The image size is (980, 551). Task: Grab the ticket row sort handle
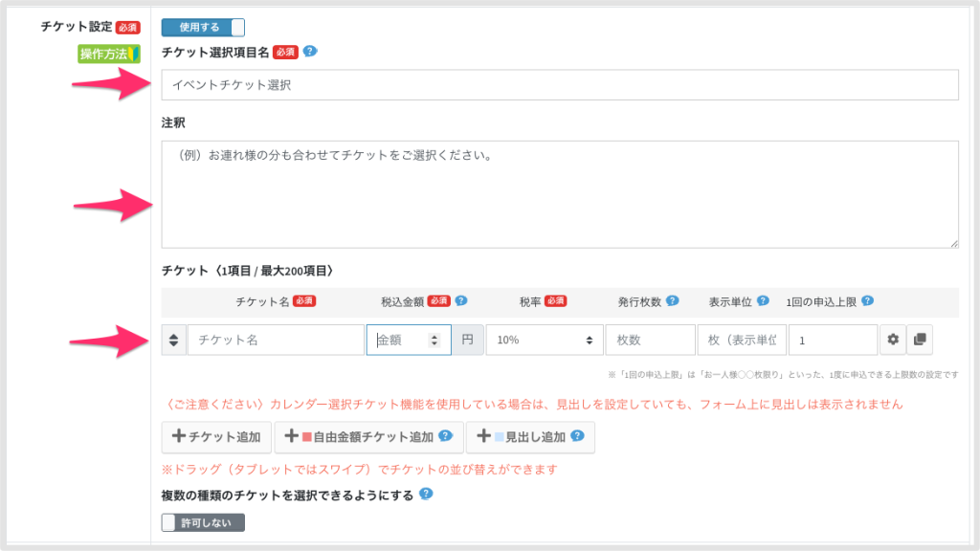(174, 340)
